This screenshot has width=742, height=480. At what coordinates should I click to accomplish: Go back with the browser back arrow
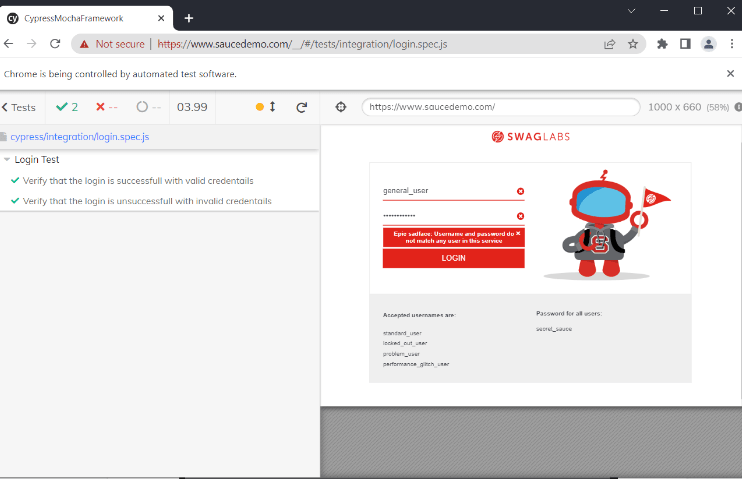coord(9,44)
